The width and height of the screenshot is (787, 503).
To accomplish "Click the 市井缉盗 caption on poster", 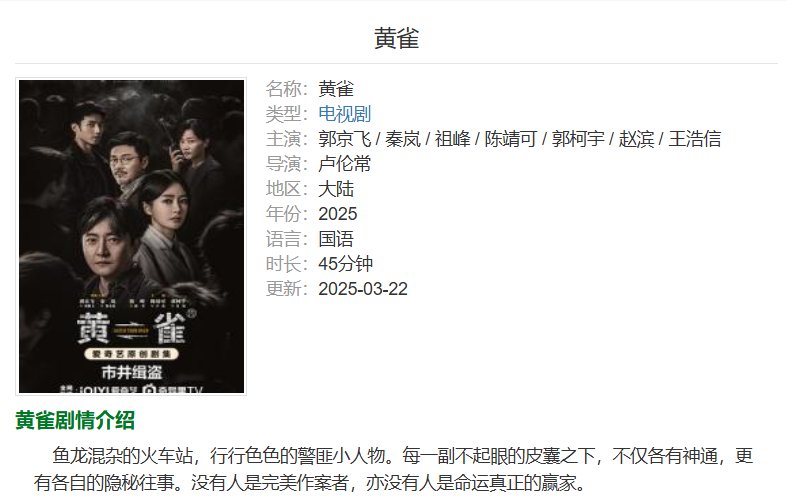I will point(132,372).
